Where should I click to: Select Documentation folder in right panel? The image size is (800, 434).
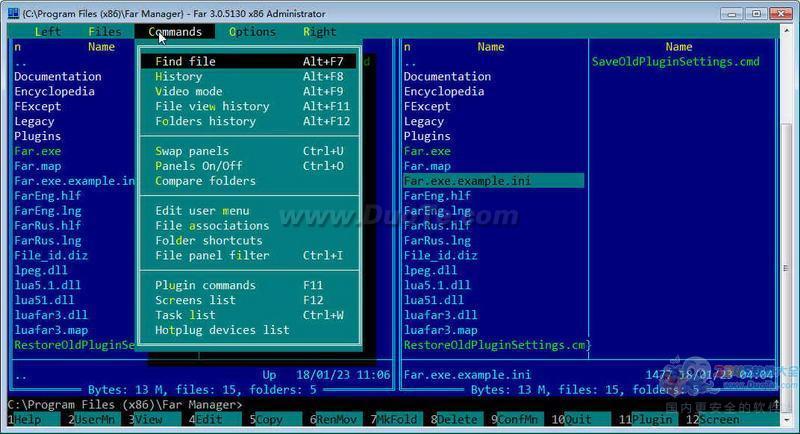447,76
